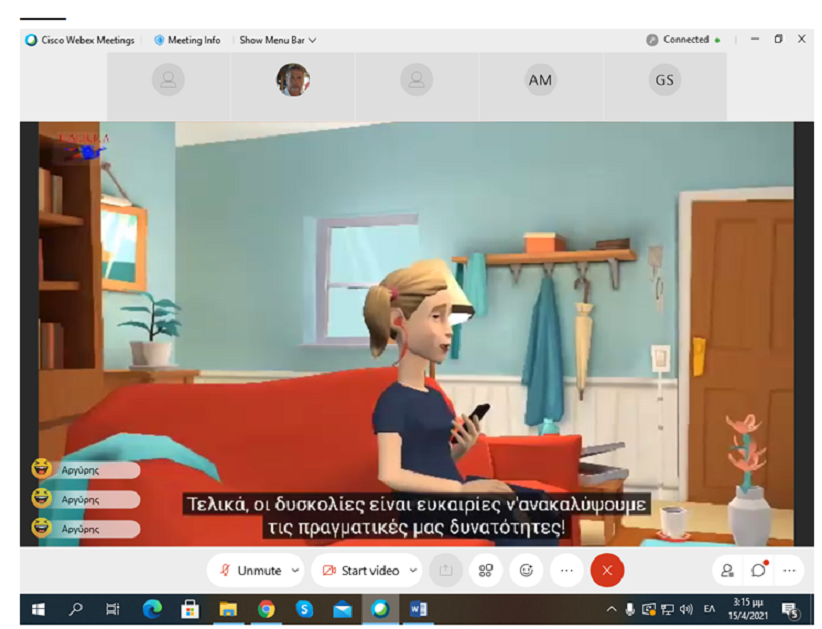Open the Mail app from the taskbar
This screenshot has width=822, height=629.
coord(342,609)
